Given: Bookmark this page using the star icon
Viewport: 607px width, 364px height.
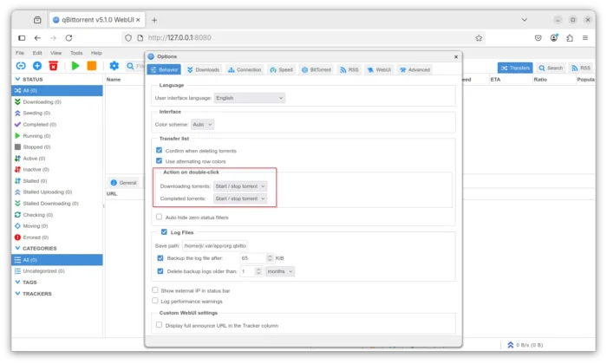Looking at the screenshot, I should pos(479,38).
